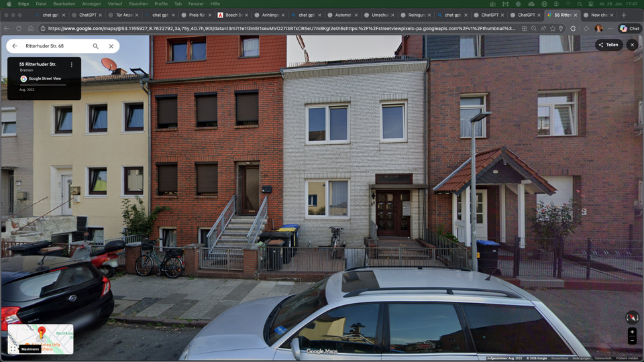Screen dimensions: 644x362
Task: Click the back arrow in the search box
Action: tap(15, 46)
